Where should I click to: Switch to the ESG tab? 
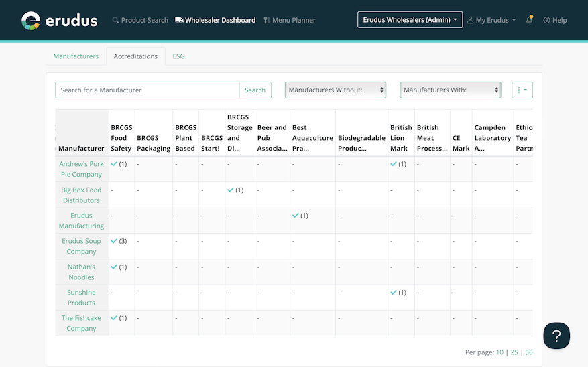[178, 56]
